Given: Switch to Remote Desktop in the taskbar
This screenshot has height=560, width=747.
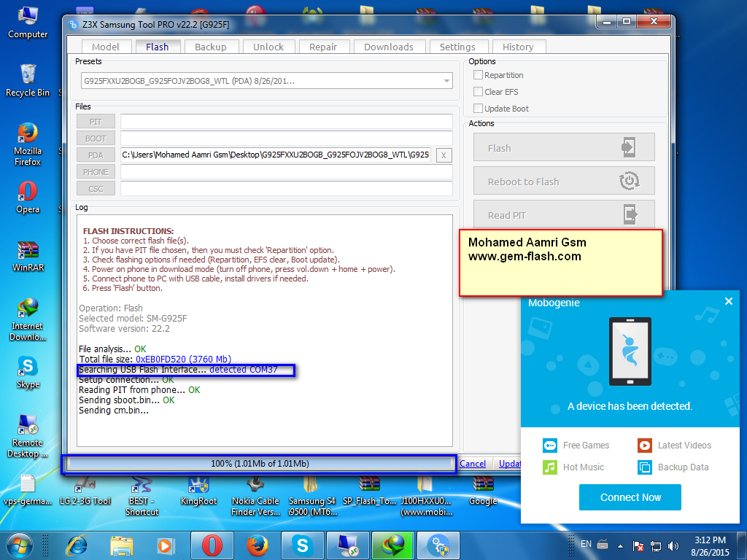Looking at the screenshot, I should [x=348, y=545].
